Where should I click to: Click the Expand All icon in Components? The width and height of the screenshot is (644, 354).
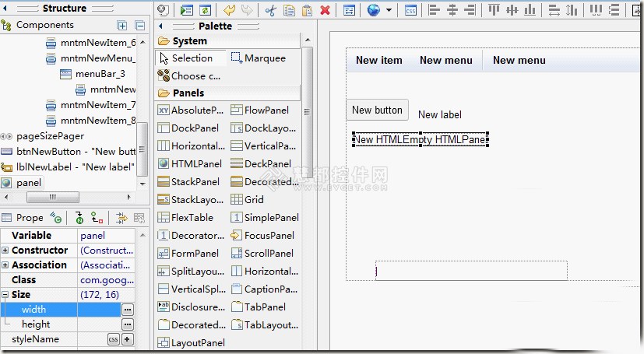(122, 26)
